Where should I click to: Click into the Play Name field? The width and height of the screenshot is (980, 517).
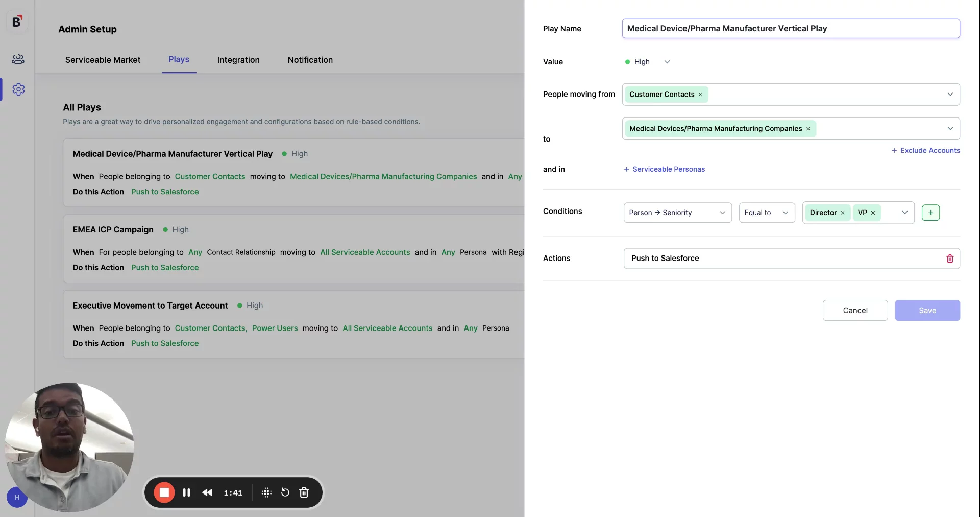pos(790,29)
